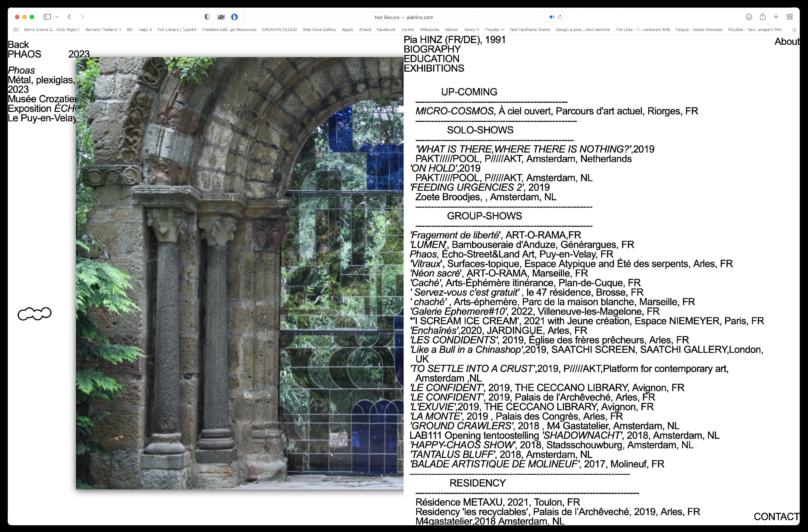This screenshot has height=532, width=808.
Task: Click 'GROUND CRAWLERS' 2018 entry
Action: coord(545,426)
